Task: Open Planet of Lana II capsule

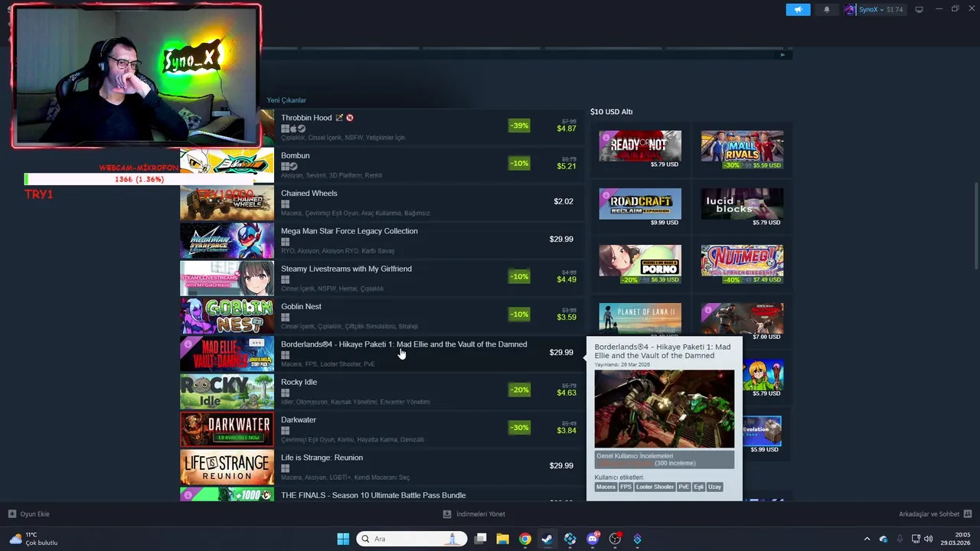Action: pos(640,319)
